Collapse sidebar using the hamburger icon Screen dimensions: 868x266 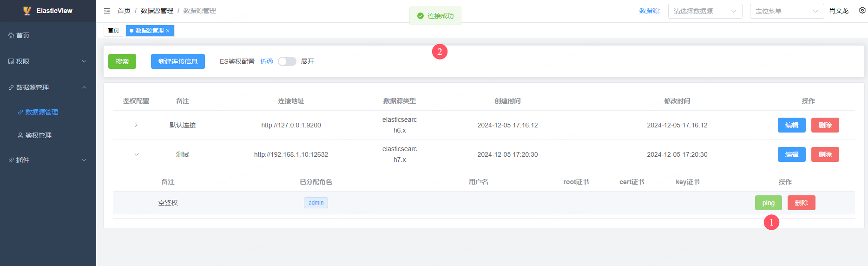click(x=107, y=11)
